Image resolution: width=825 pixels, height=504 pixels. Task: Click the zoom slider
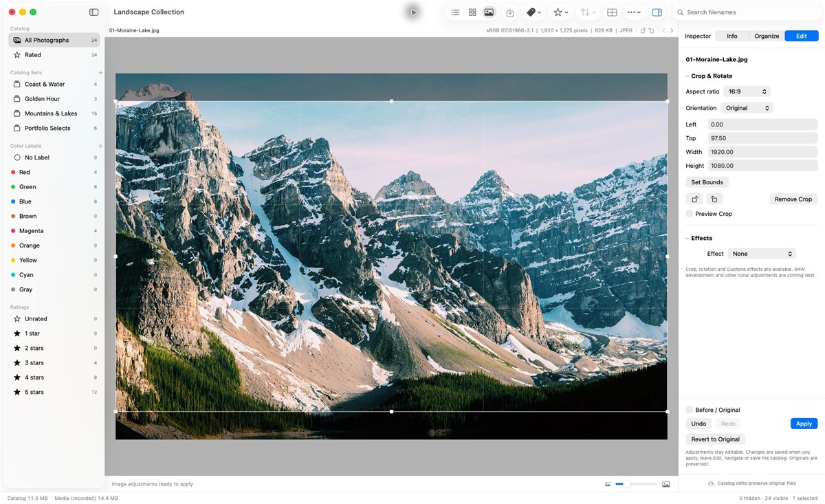(x=636, y=484)
